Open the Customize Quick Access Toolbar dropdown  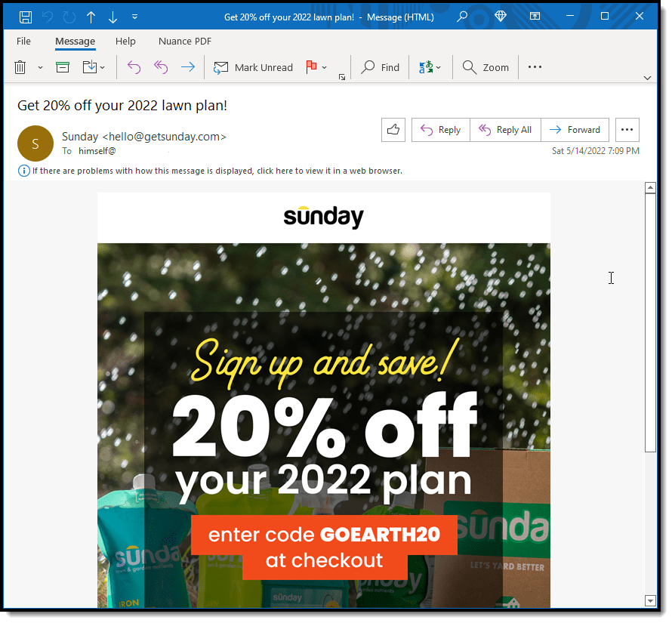point(134,16)
